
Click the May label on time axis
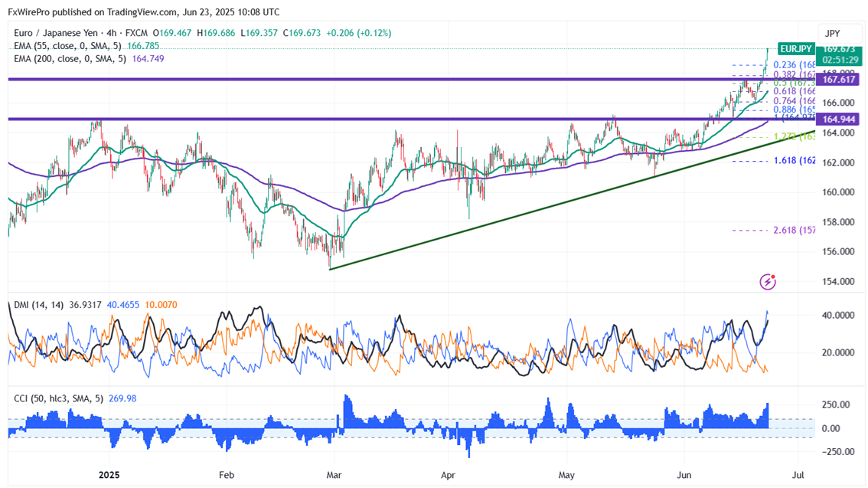click(x=566, y=475)
